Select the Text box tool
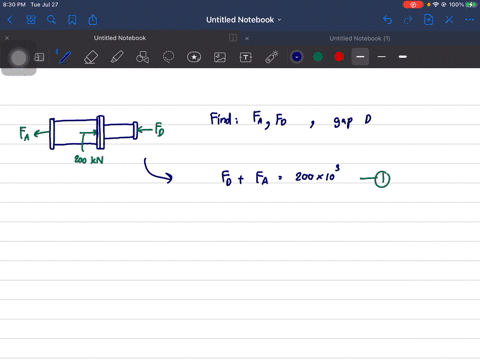Viewport: 480px width, 360px height. [x=246, y=57]
